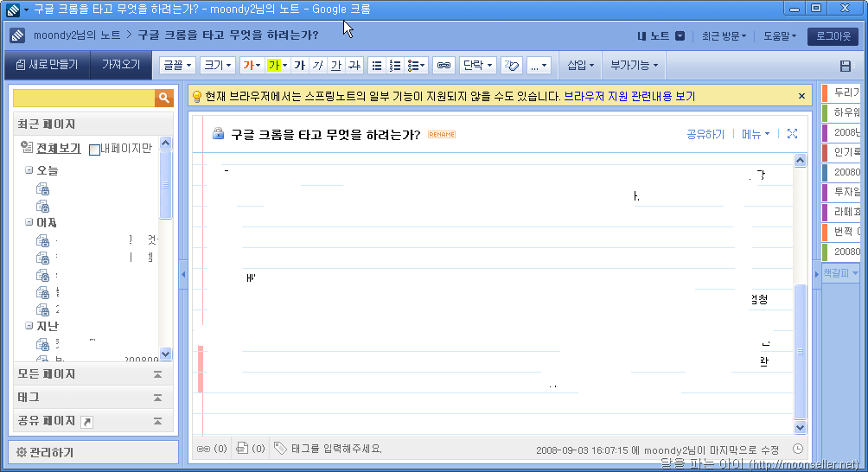Open the 삽입 insert menu
This screenshot has width=868, height=472.
[581, 66]
